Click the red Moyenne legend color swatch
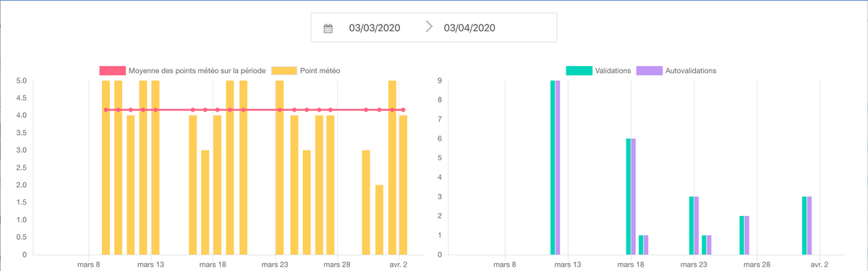868x271 pixels. 112,71
